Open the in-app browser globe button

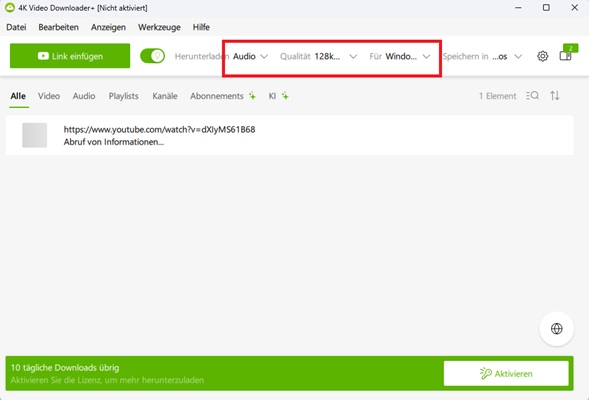(x=556, y=329)
